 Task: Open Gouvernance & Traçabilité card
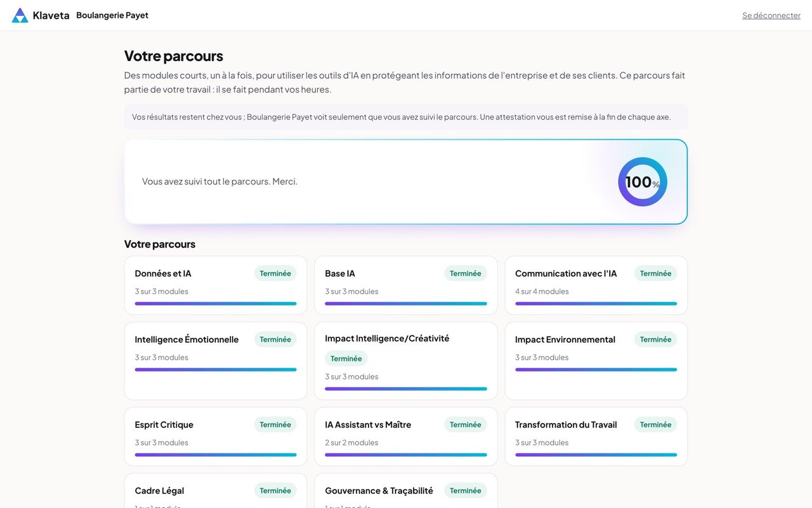[x=406, y=491]
